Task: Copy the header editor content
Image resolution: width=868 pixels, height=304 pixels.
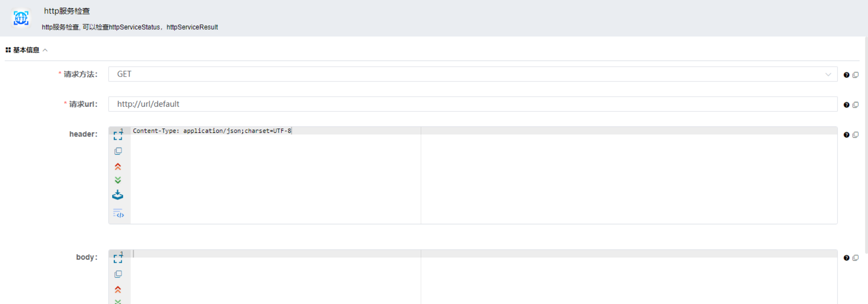Action: coord(118,151)
